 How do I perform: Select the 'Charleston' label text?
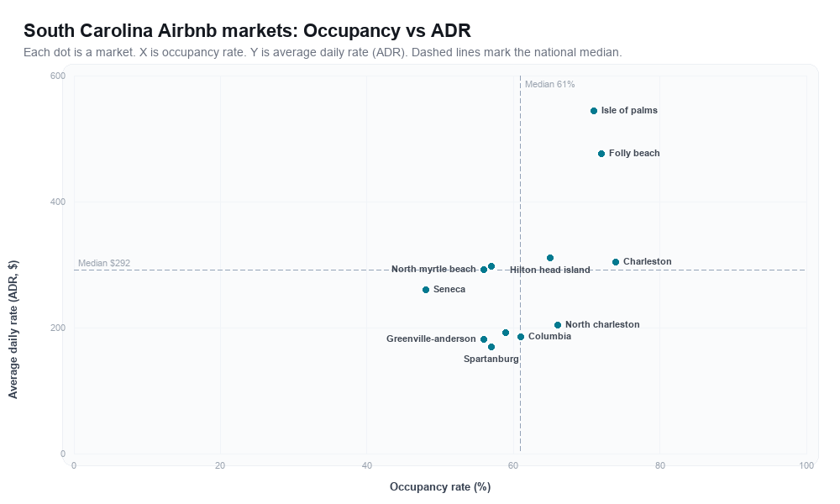tap(647, 261)
